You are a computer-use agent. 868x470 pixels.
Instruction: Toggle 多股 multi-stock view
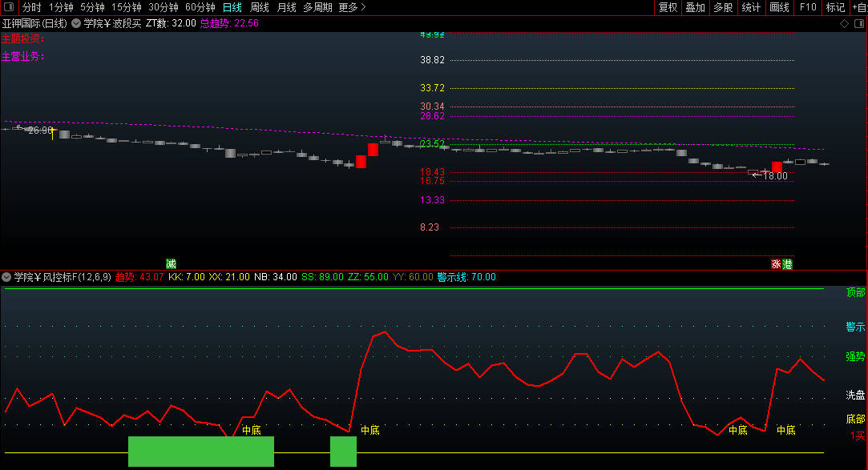[x=723, y=7]
